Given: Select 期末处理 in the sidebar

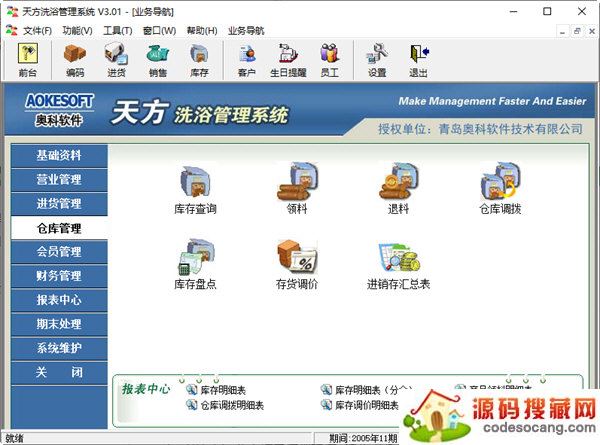Looking at the screenshot, I should [59, 324].
